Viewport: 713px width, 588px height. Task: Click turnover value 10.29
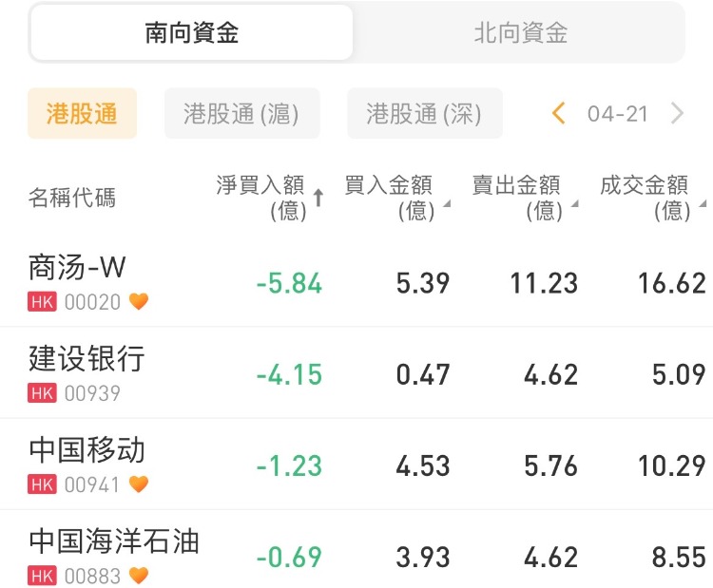672,466
